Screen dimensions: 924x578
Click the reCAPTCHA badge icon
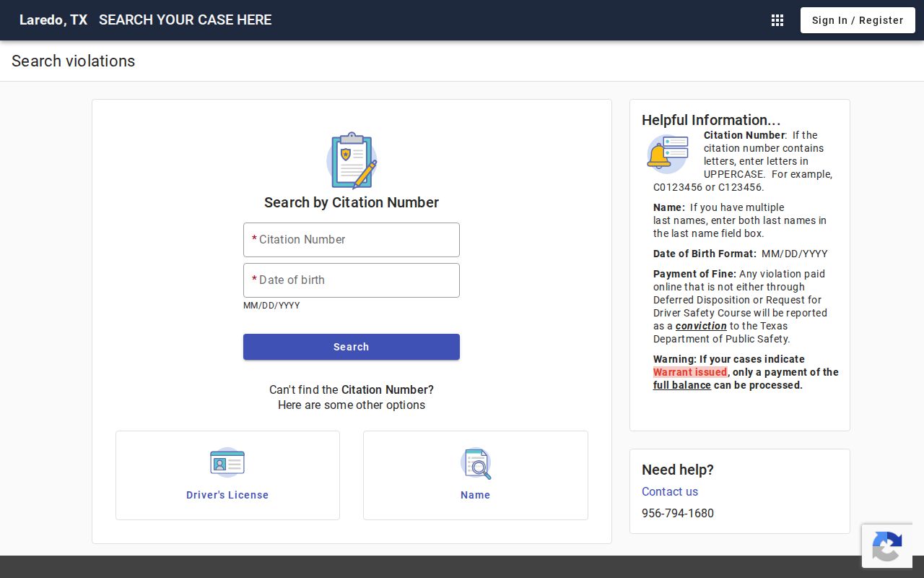click(x=886, y=547)
